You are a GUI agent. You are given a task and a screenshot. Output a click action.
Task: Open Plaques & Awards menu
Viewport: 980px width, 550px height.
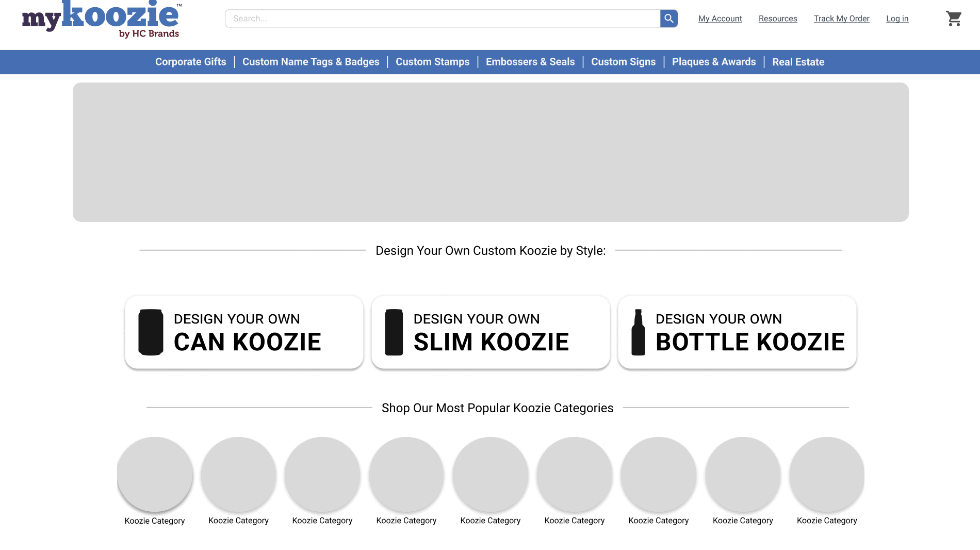tap(713, 62)
